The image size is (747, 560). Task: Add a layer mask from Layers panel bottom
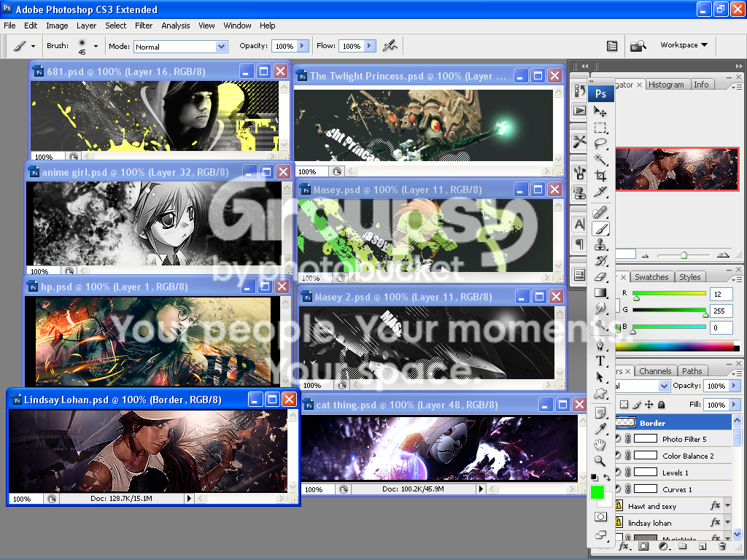pos(643,546)
